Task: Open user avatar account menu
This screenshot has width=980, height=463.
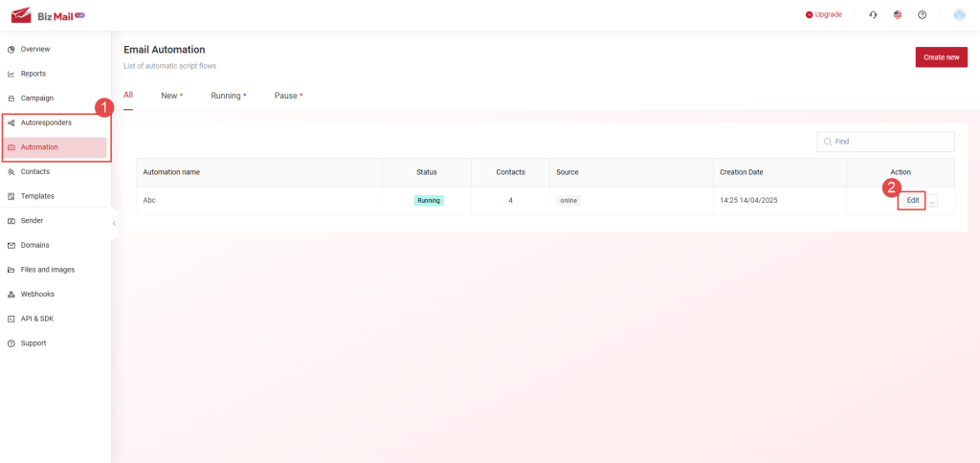Action: pyautogui.click(x=959, y=14)
